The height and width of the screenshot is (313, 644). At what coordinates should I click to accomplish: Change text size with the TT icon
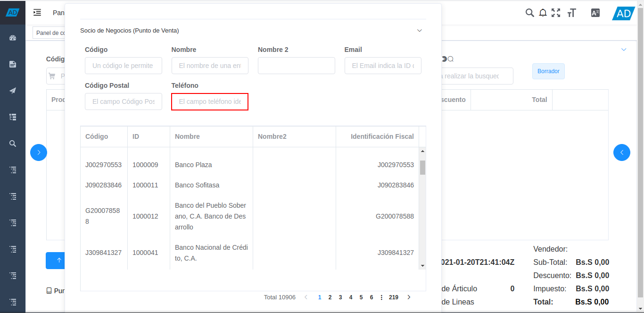(x=572, y=13)
